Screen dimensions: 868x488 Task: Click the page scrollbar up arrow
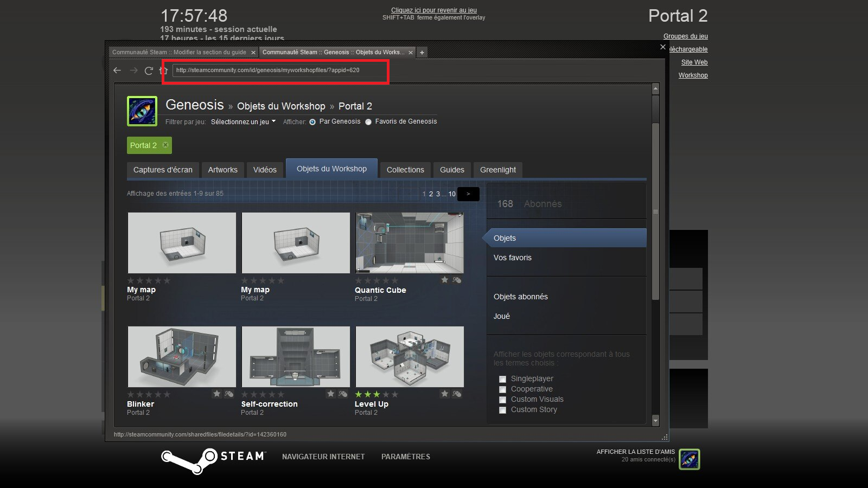[x=655, y=88]
